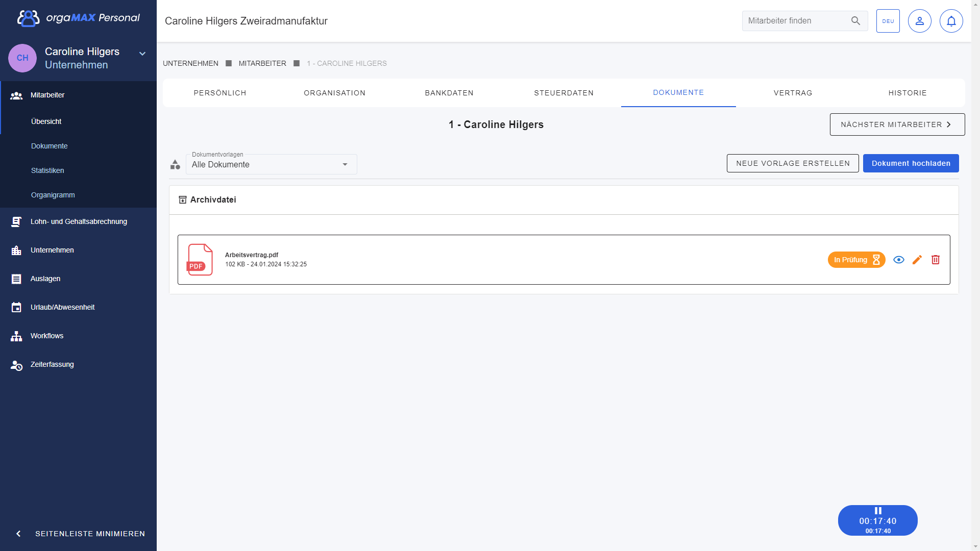
Task: Click the Dokument hochladen button
Action: (911, 163)
